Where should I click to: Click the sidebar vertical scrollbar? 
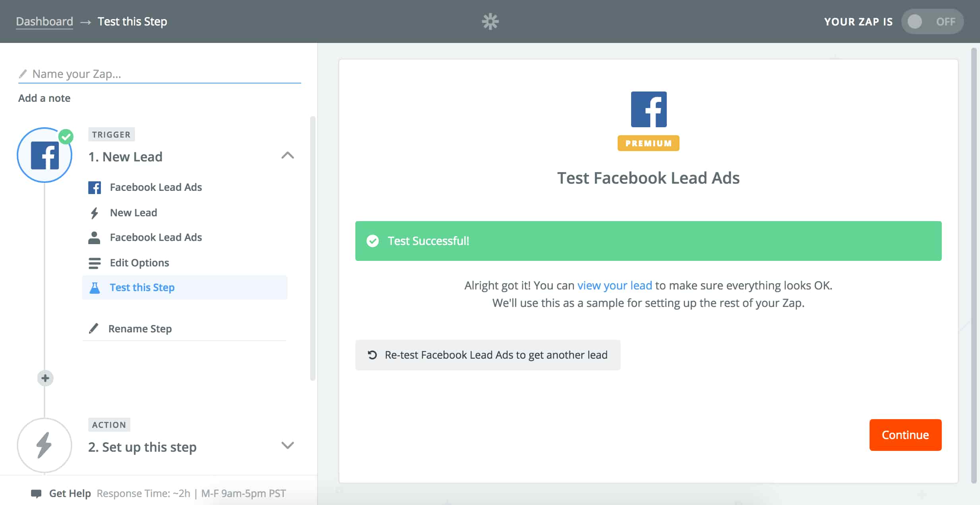point(313,249)
